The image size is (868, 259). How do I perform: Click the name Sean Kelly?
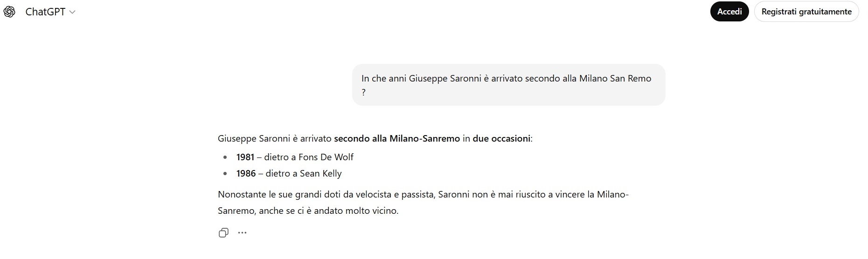coord(320,173)
